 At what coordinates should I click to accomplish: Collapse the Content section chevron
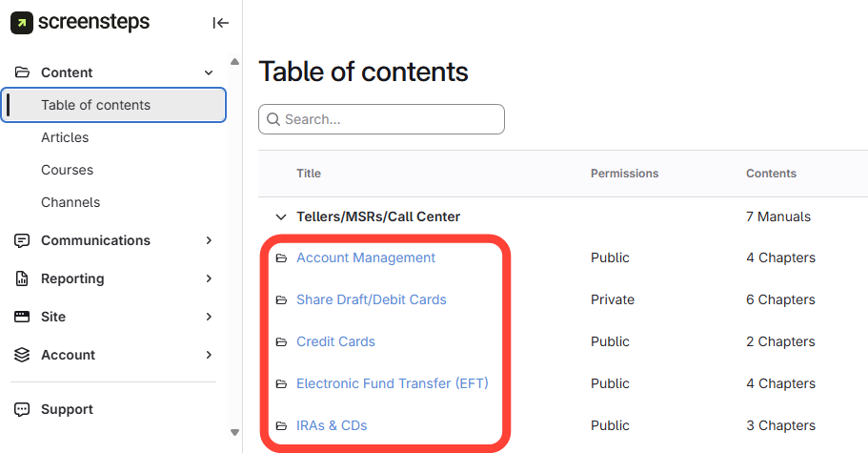(x=210, y=72)
